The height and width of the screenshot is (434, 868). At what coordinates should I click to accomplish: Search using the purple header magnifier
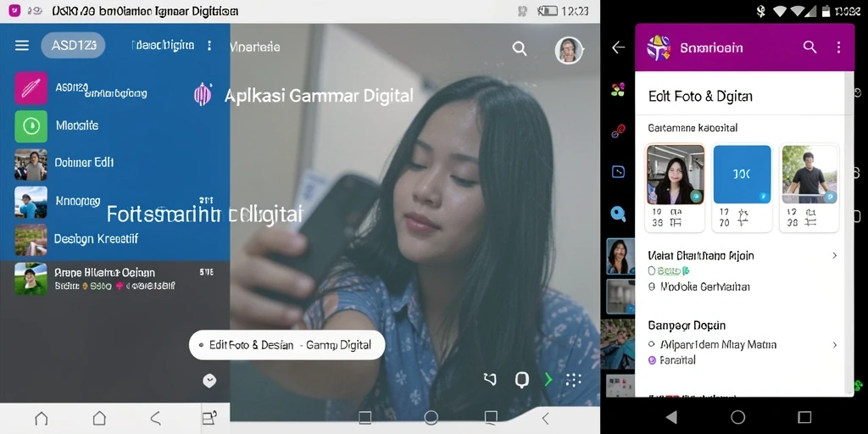[810, 47]
